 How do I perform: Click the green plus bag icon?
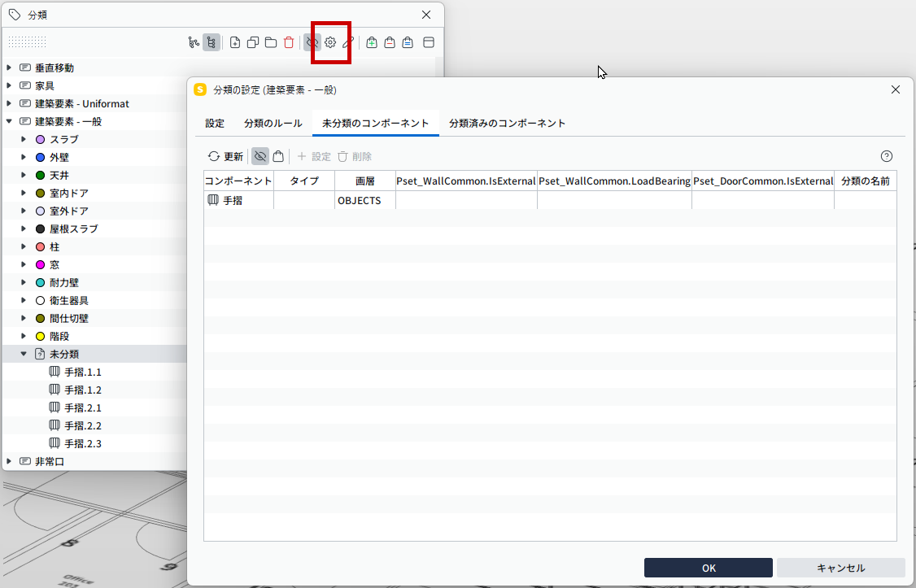(372, 42)
